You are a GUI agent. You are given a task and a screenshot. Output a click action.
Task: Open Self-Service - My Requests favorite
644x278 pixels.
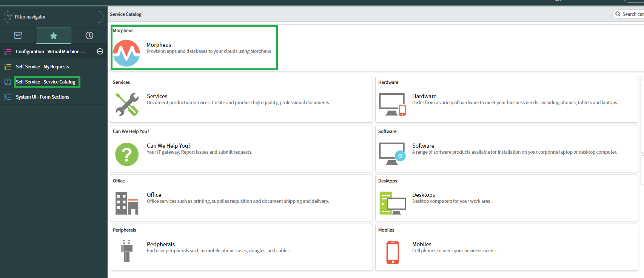42,66
